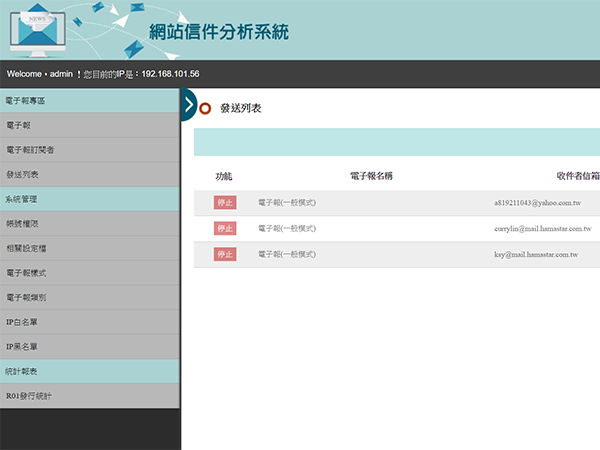This screenshot has height=450, width=600.
Task: Click email a819211043@yahoo.com.tw
Action: (538, 203)
